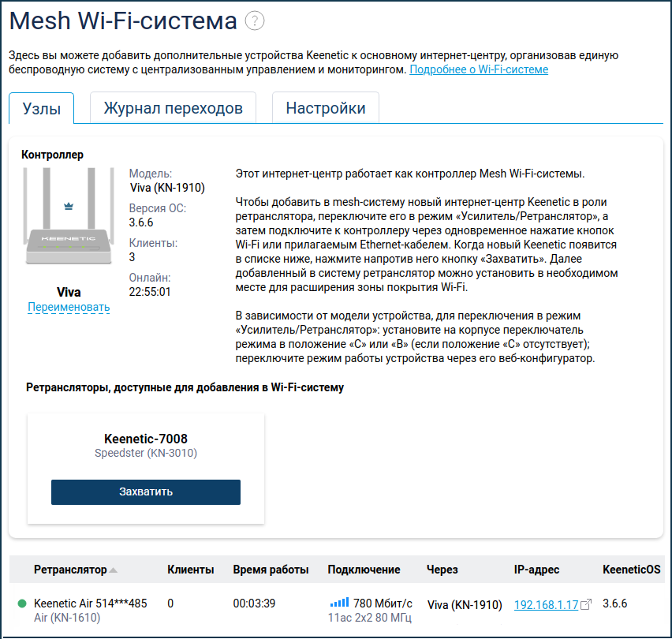
Task: Click the sort arrow next to Ретранслятор
Action: [x=113, y=570]
